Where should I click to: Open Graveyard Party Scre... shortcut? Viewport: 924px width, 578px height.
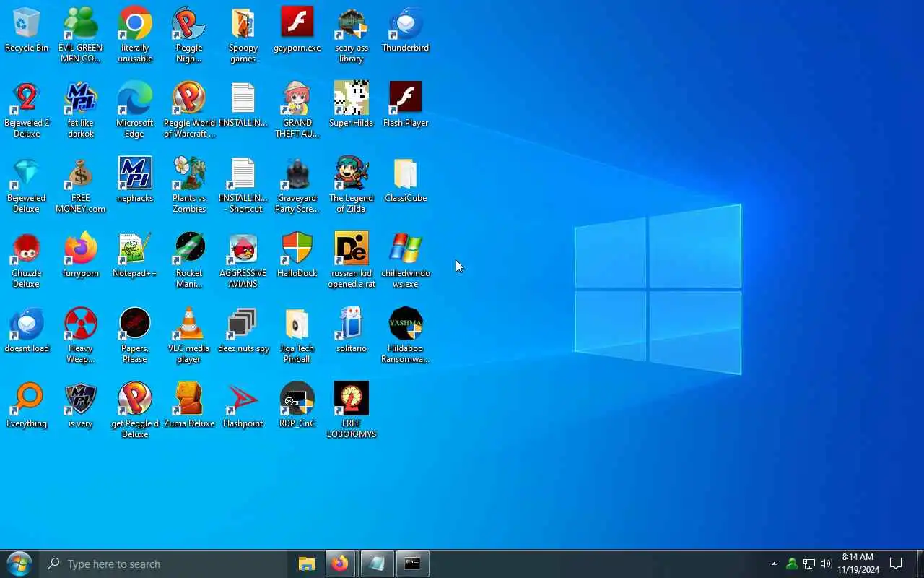coord(297,185)
